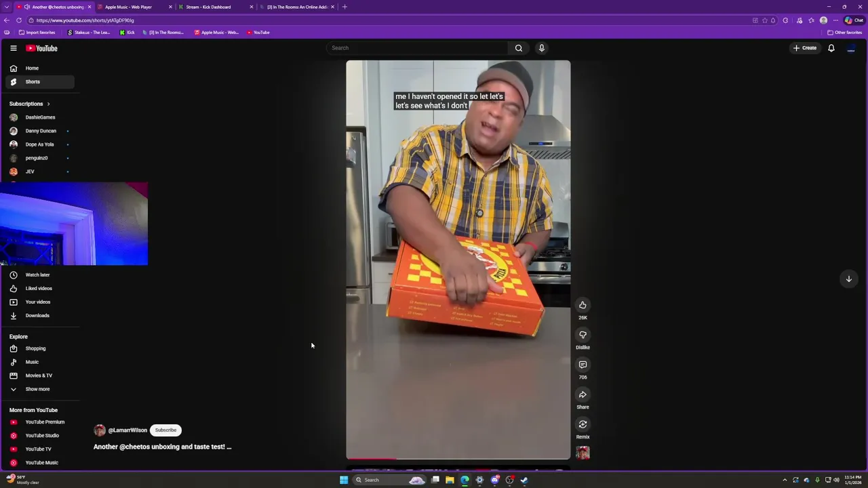Image resolution: width=868 pixels, height=488 pixels.
Task: Open Steam from the taskbar
Action: pos(524,480)
